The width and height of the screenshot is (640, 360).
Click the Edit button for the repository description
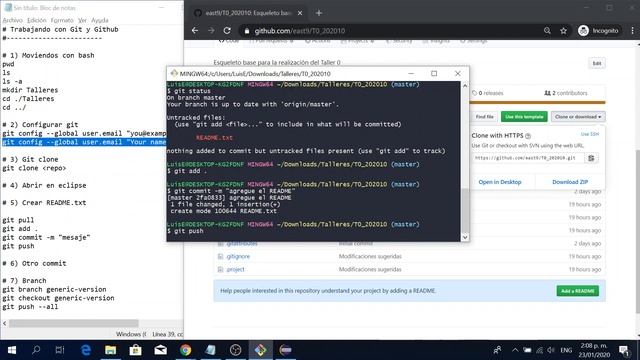tap(597, 63)
